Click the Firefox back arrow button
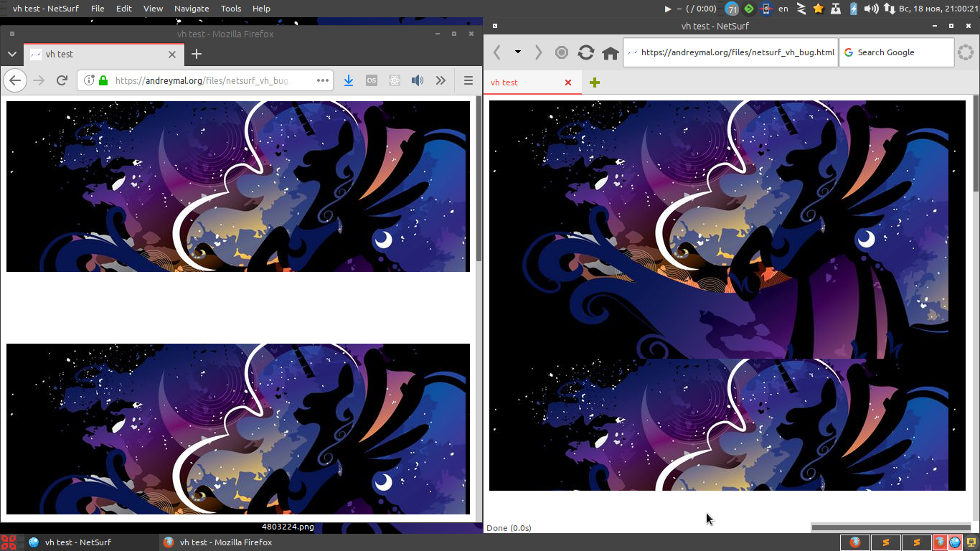The width and height of the screenshot is (980, 551). coord(15,80)
